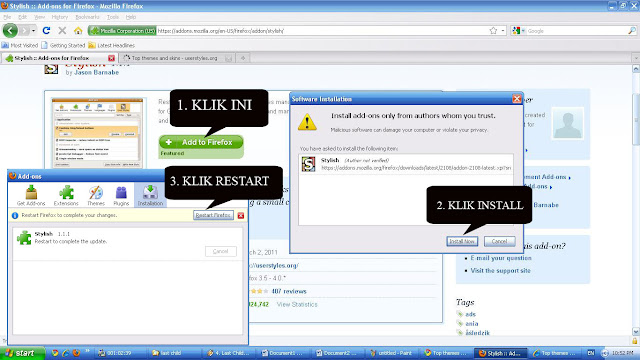
Task: Click the Mozilla Corporation site identity badge
Action: [122, 31]
